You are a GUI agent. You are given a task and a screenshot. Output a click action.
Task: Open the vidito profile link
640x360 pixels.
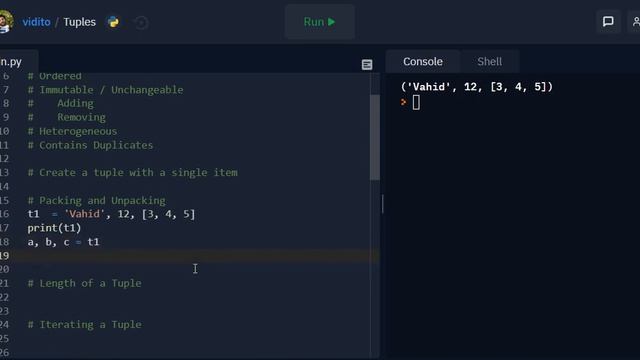[x=36, y=22]
